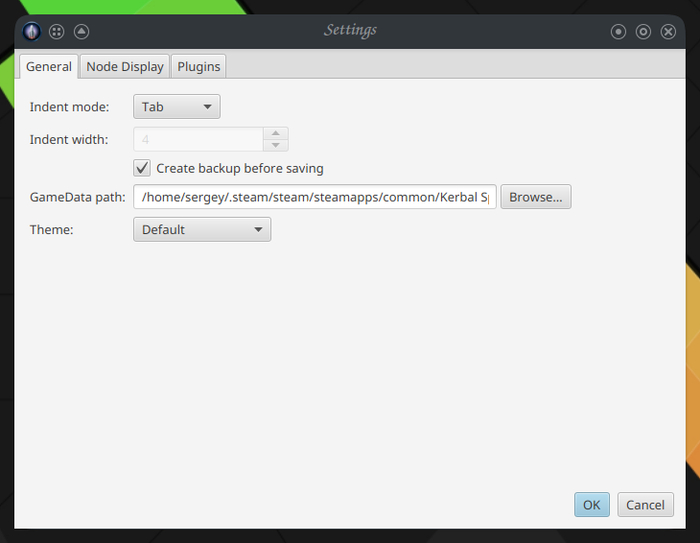Click into the GameData path text field

tap(315, 197)
